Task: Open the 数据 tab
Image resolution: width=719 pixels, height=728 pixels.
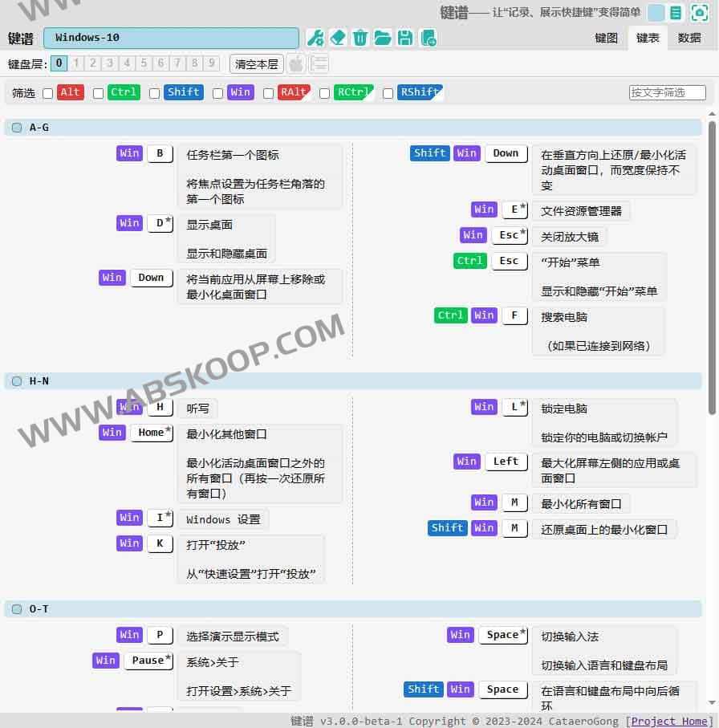Action: (x=689, y=37)
